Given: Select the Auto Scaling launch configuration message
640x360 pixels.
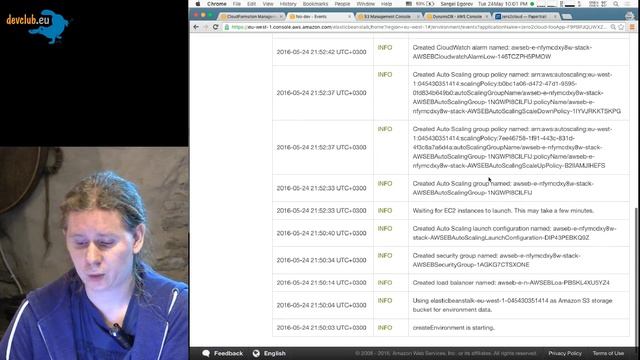Looking at the screenshot, I should click(514, 233).
